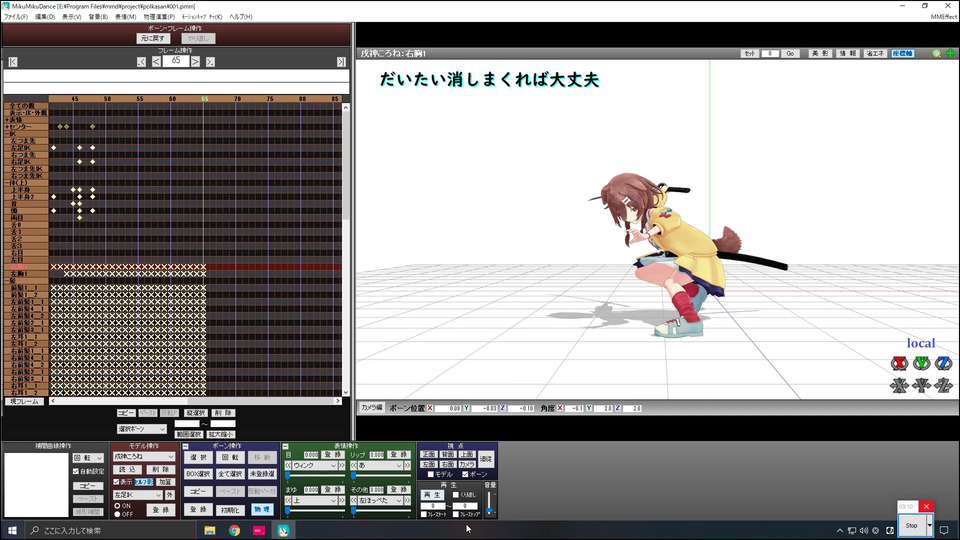Open the ウィンク eye morph dropdown
960x540 pixels.
click(315, 466)
